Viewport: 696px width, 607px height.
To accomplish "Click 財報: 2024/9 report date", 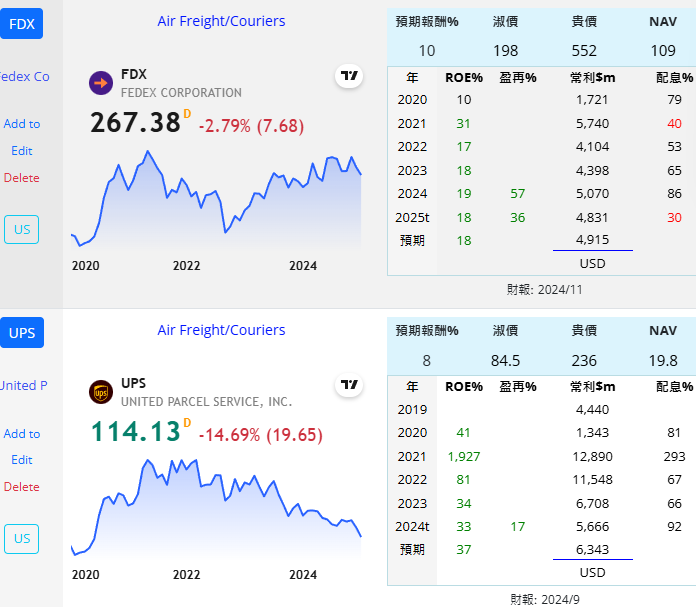I will (x=545, y=600).
